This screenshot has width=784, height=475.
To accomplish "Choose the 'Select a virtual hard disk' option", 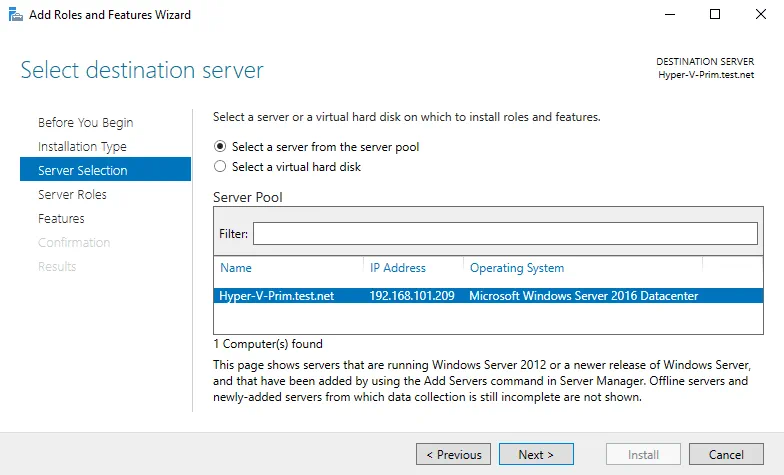I will click(220, 167).
